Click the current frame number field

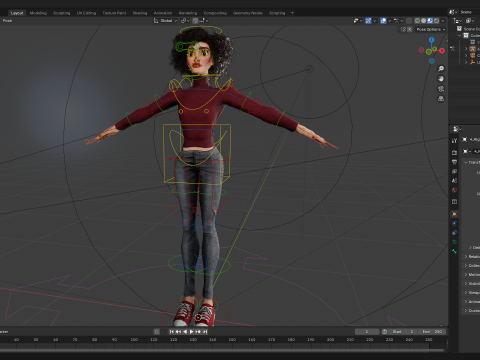click(x=367, y=332)
